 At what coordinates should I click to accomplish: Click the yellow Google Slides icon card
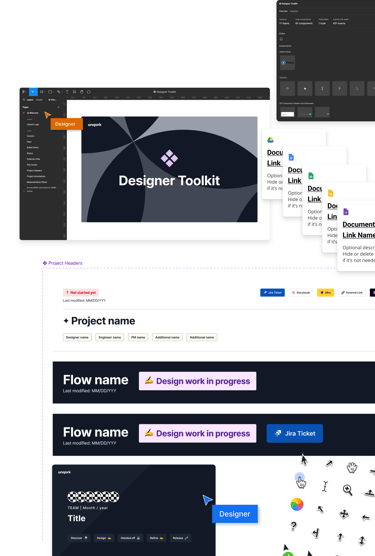[x=330, y=193]
